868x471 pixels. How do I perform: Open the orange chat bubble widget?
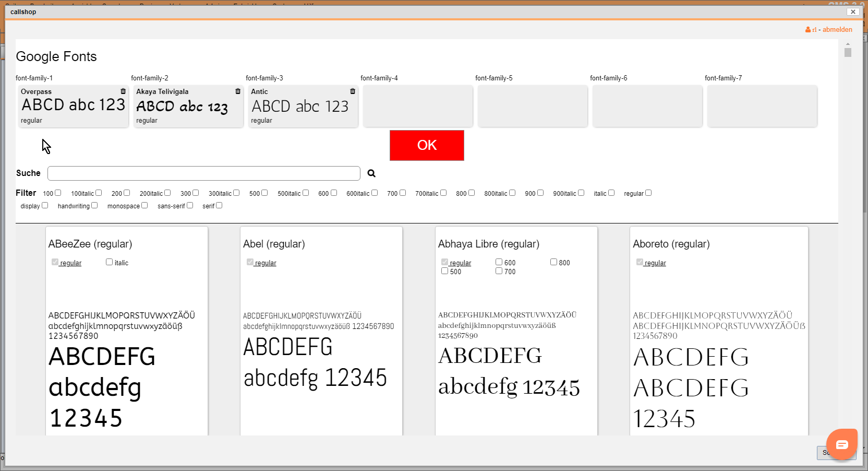tap(842, 444)
